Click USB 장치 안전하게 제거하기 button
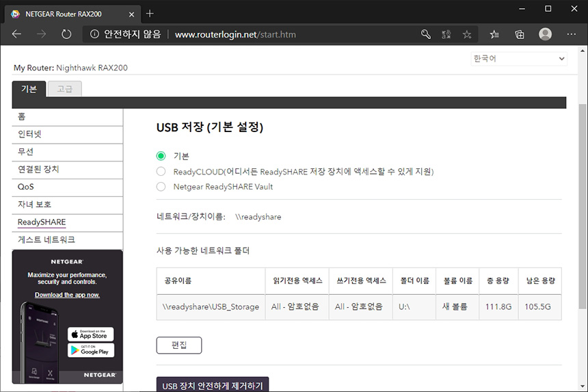The width and height of the screenshot is (588, 392). pos(213,385)
